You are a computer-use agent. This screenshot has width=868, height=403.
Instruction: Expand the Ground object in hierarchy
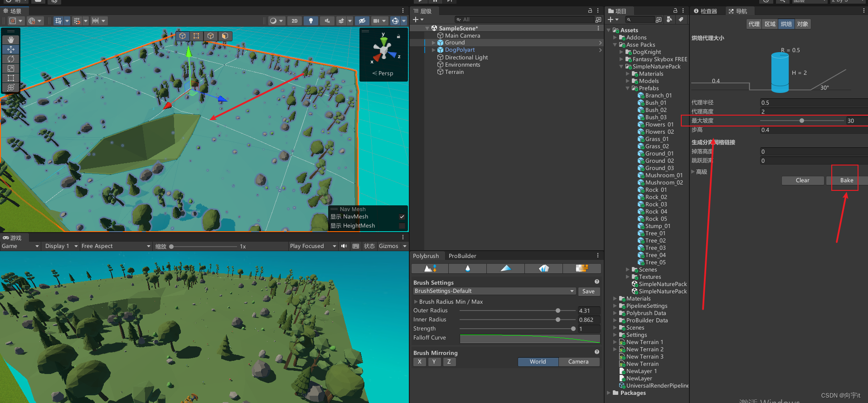coord(433,43)
